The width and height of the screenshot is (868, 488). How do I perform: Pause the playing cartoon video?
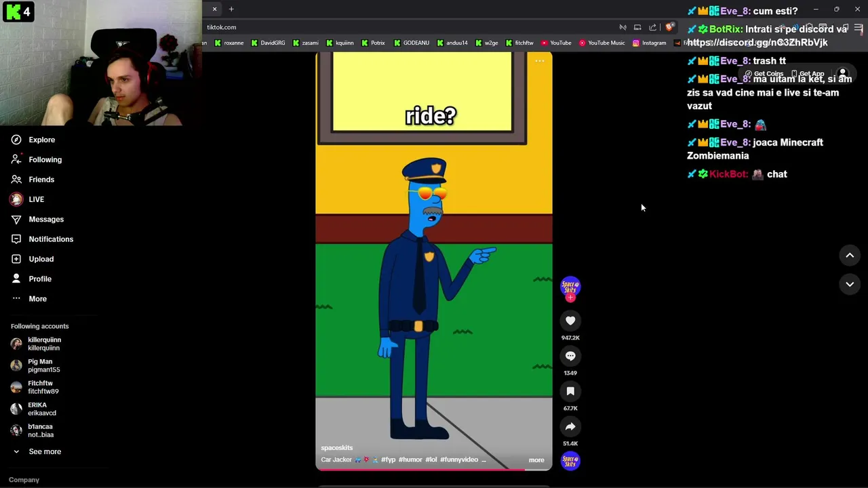point(434,261)
